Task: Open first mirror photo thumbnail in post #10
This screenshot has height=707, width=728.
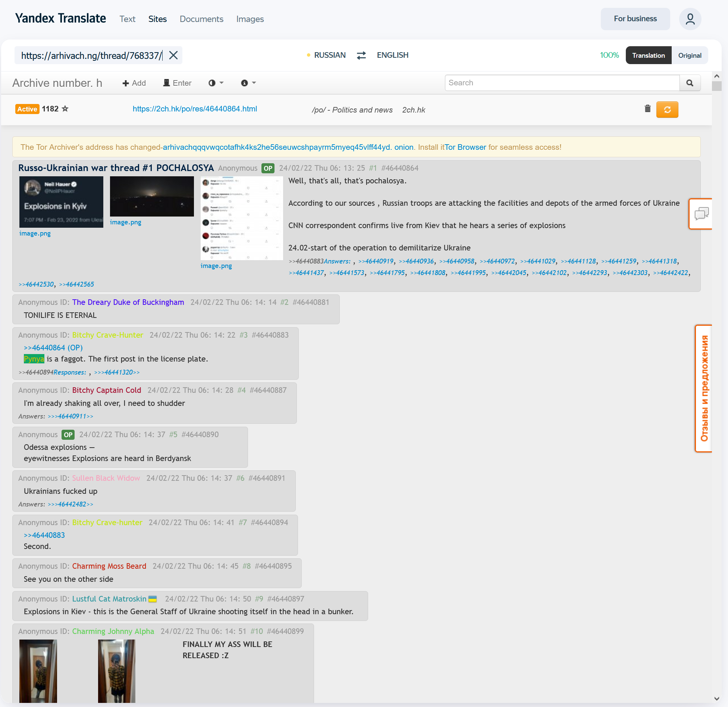Action: [x=38, y=671]
